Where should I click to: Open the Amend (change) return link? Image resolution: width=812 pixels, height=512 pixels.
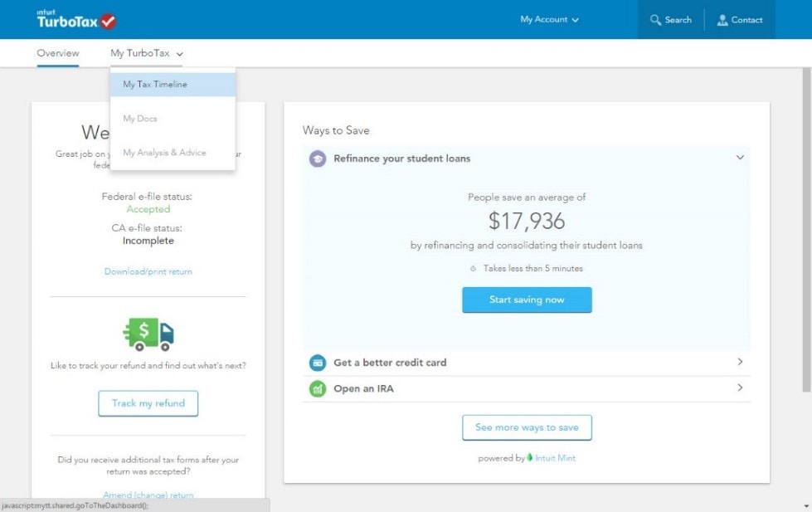point(148,495)
